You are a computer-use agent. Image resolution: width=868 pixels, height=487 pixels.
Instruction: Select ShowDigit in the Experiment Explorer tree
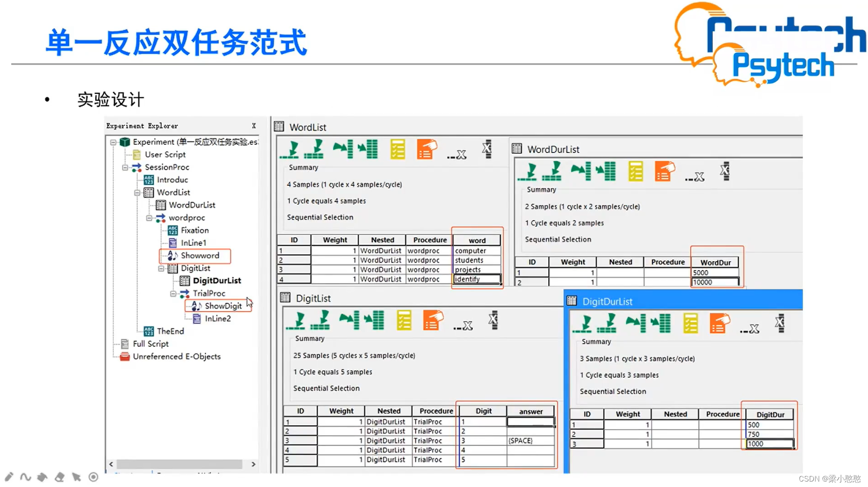coord(223,306)
